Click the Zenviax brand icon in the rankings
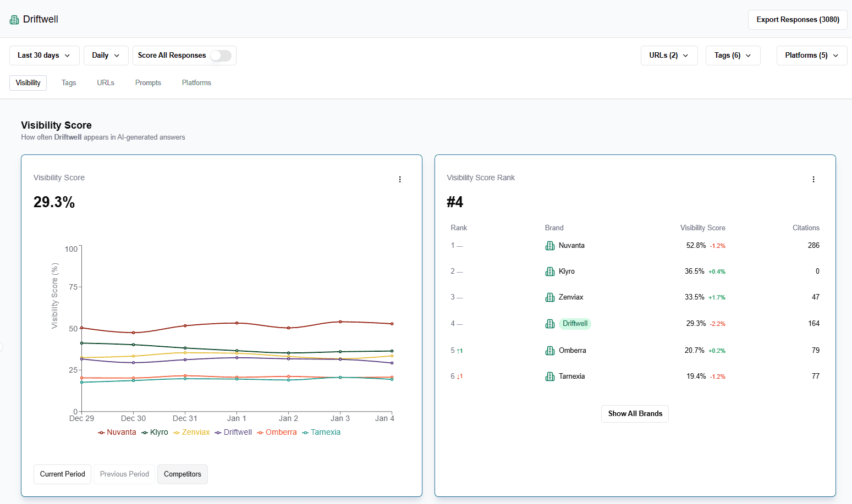This screenshot has height=504, width=852. 549,297
